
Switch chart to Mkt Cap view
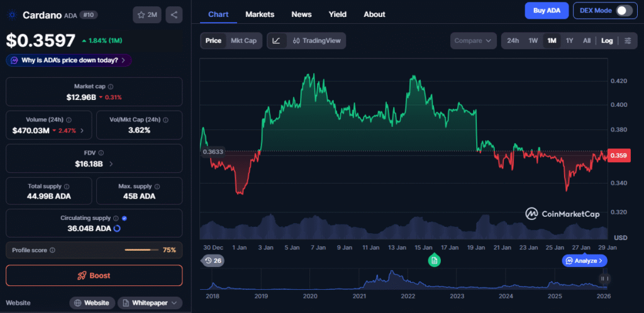click(x=243, y=41)
